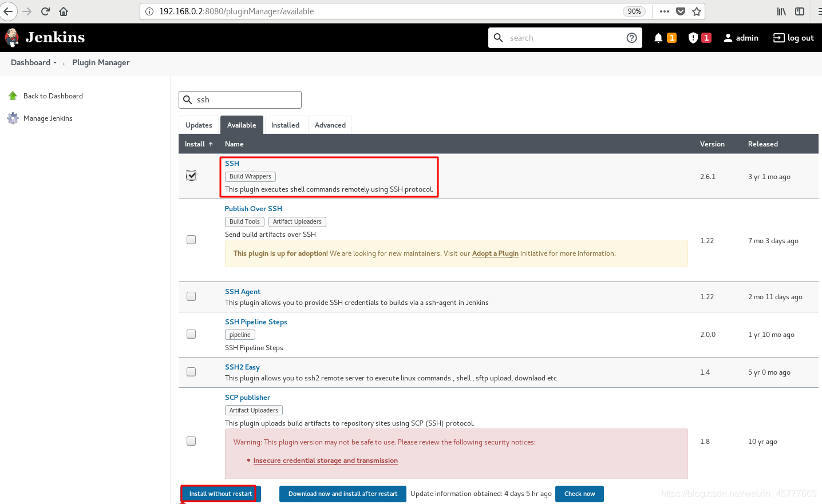Click the browser forward arrow
Screen dimensions: 822x504
point(27,11)
